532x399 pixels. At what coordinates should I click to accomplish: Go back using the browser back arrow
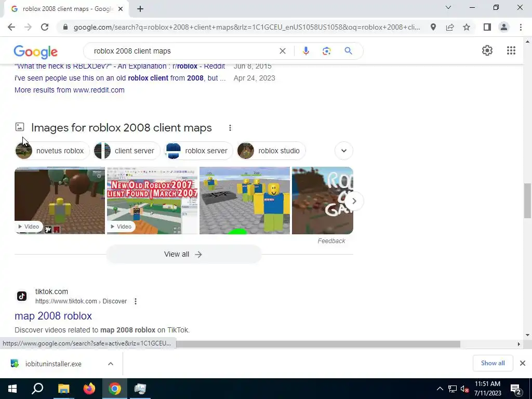(x=11, y=27)
